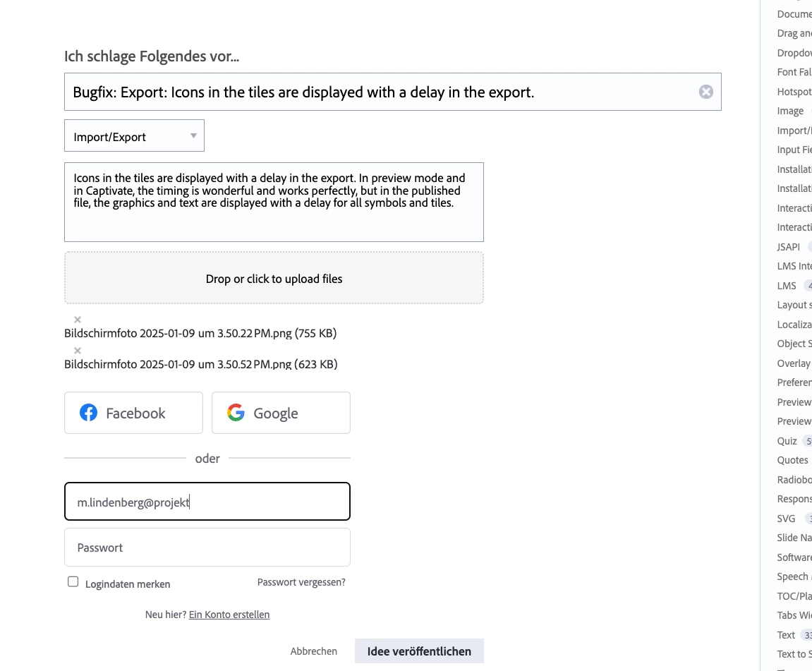Image resolution: width=812 pixels, height=671 pixels.
Task: Open the Ein Konto erstellen link
Action: tap(229, 615)
